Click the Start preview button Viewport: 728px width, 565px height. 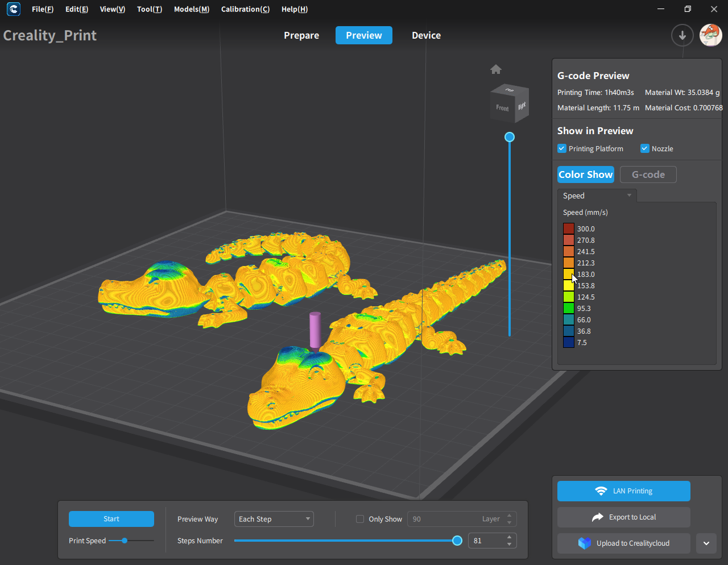pyautogui.click(x=111, y=519)
